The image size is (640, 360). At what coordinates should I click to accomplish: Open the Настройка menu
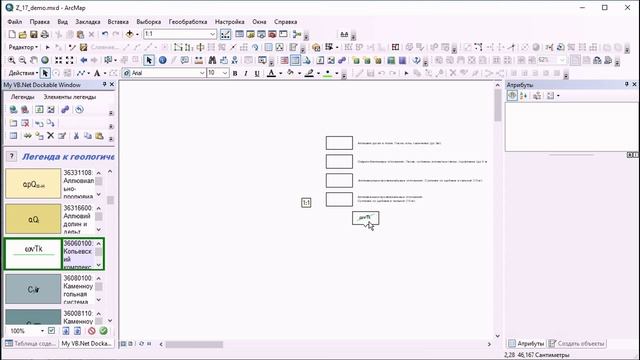click(229, 22)
